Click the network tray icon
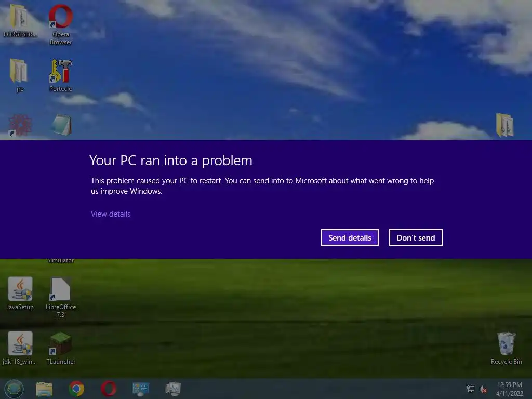532x399 pixels. pos(471,389)
